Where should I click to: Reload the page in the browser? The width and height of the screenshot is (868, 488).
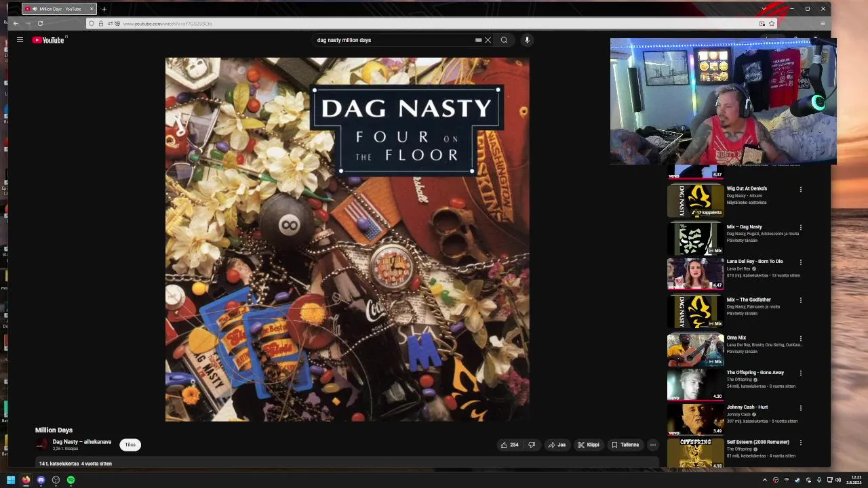coord(40,23)
